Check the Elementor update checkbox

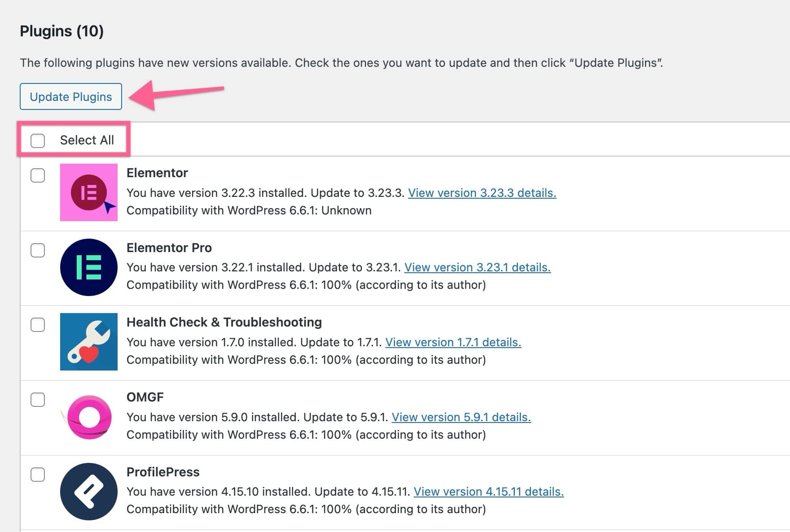tap(38, 176)
